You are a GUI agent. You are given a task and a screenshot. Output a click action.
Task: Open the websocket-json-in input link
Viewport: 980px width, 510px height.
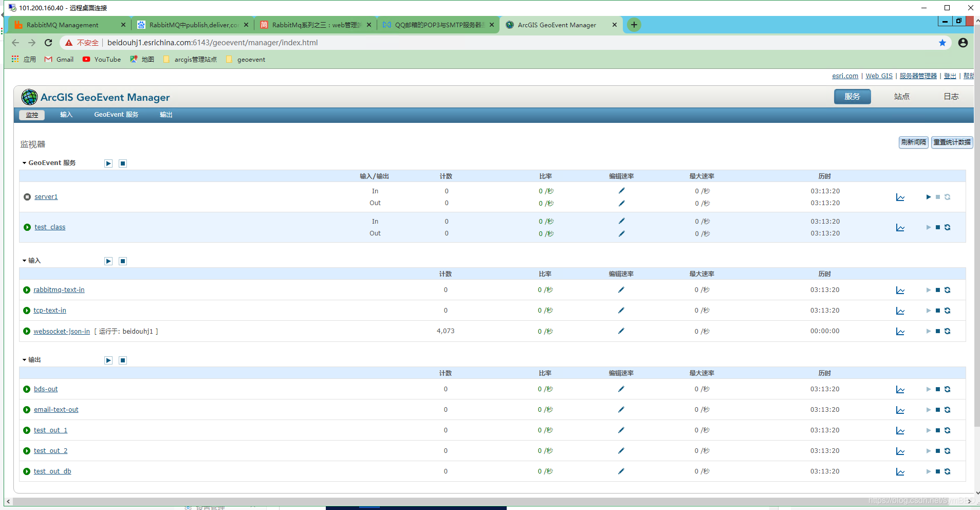tap(62, 332)
